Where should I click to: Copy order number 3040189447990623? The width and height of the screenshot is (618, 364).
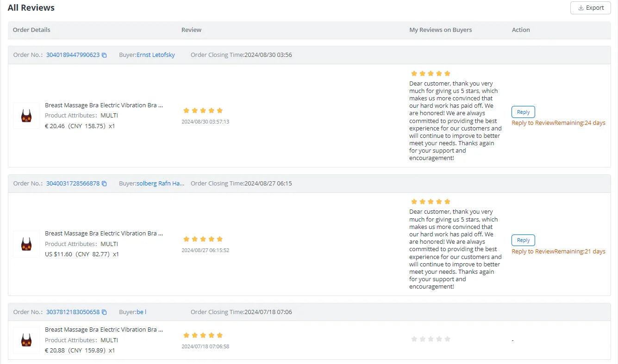pyautogui.click(x=104, y=55)
